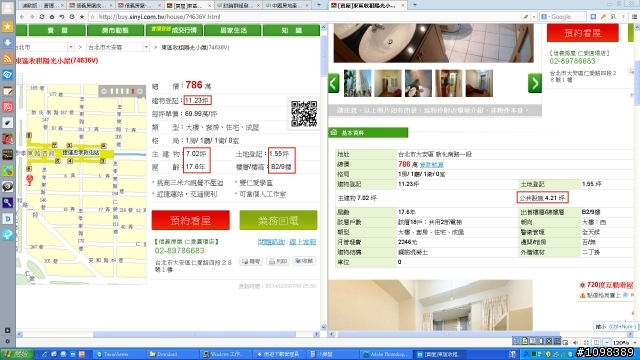Open the 成交行情 navigation menu
The width and height of the screenshot is (640, 360).
pos(174,30)
